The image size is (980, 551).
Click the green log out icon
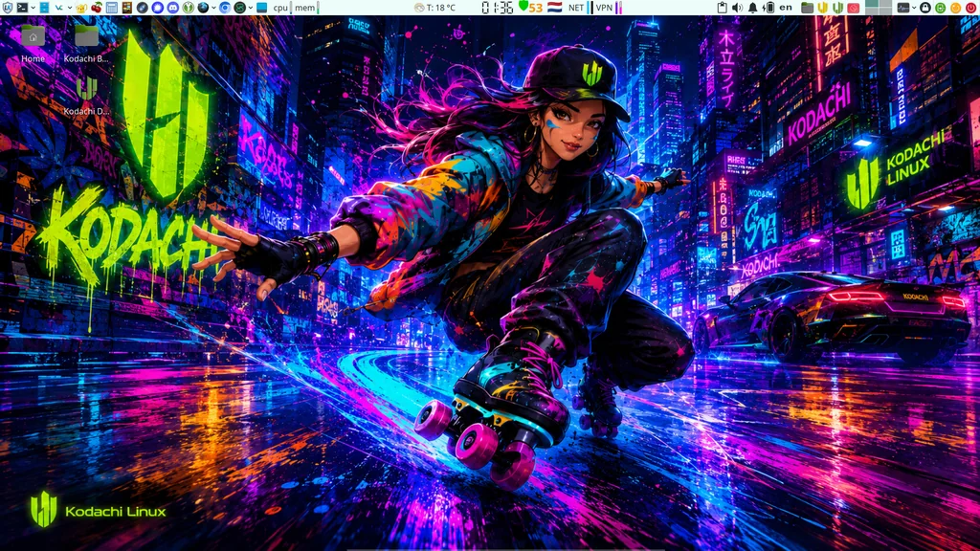(941, 8)
